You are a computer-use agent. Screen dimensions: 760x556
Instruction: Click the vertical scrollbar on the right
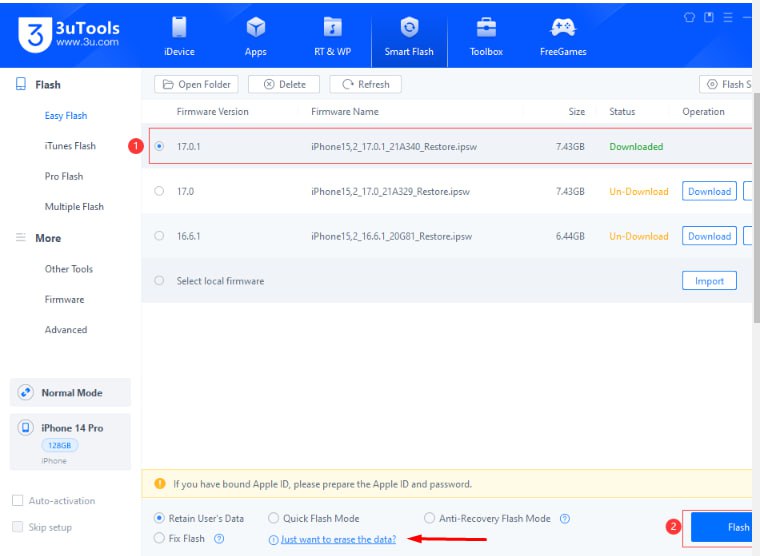756,207
